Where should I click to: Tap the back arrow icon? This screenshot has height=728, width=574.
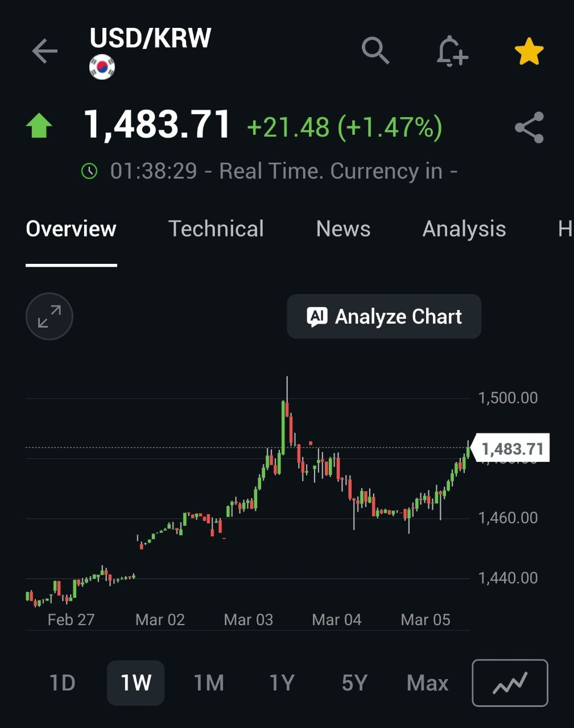click(45, 52)
